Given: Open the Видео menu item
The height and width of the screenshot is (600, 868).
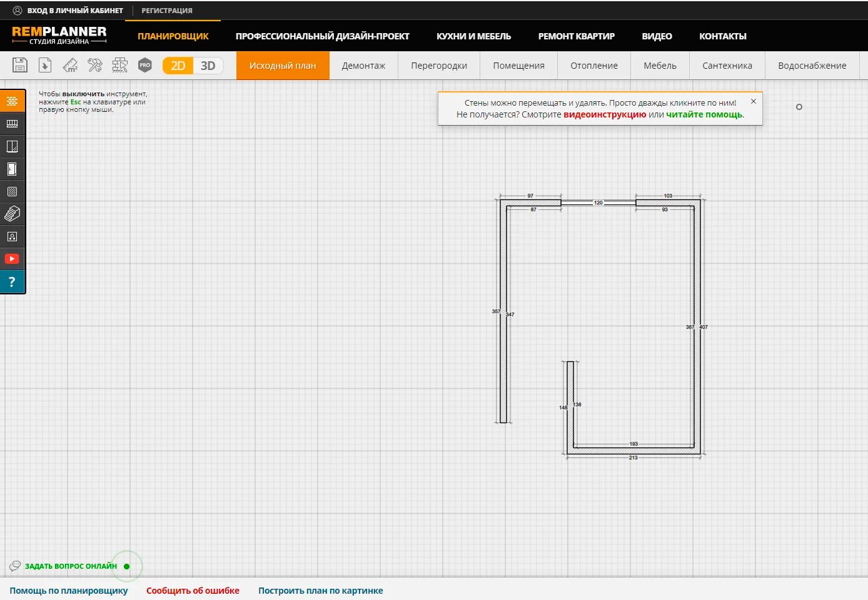Looking at the screenshot, I should tap(657, 36).
